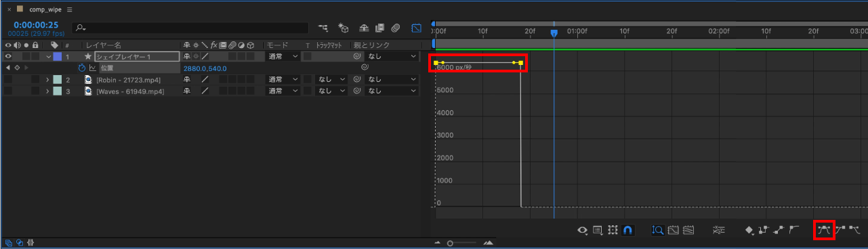Apply Easy Ease Out to keyframes

point(854,230)
